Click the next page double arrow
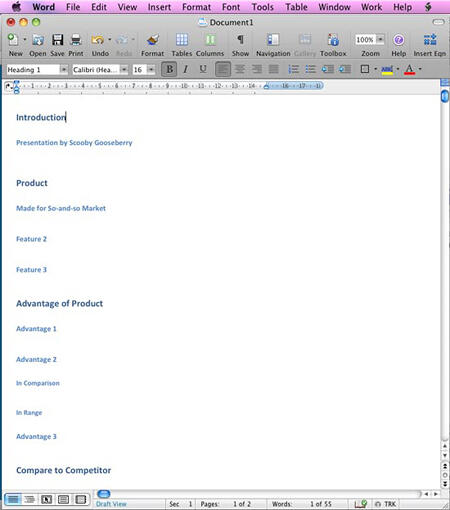 [445, 483]
